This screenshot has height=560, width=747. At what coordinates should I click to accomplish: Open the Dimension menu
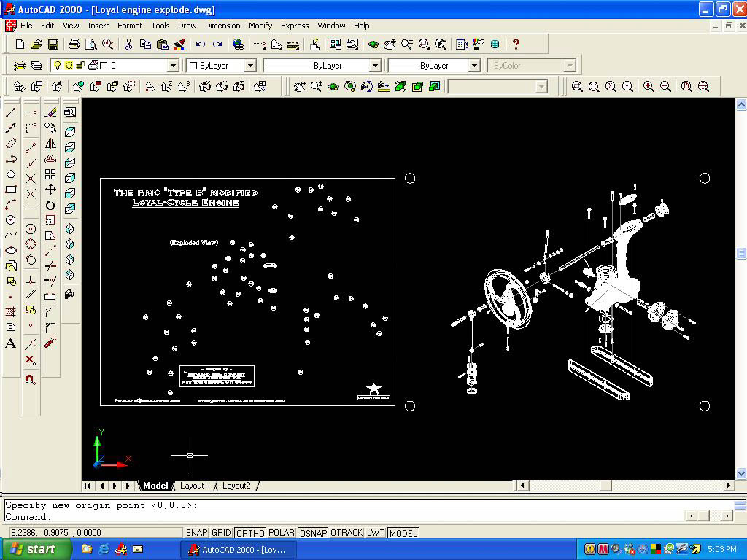tap(222, 26)
